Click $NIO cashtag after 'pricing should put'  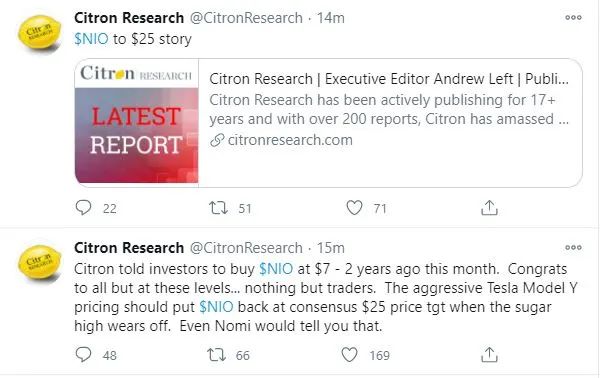coord(216,307)
